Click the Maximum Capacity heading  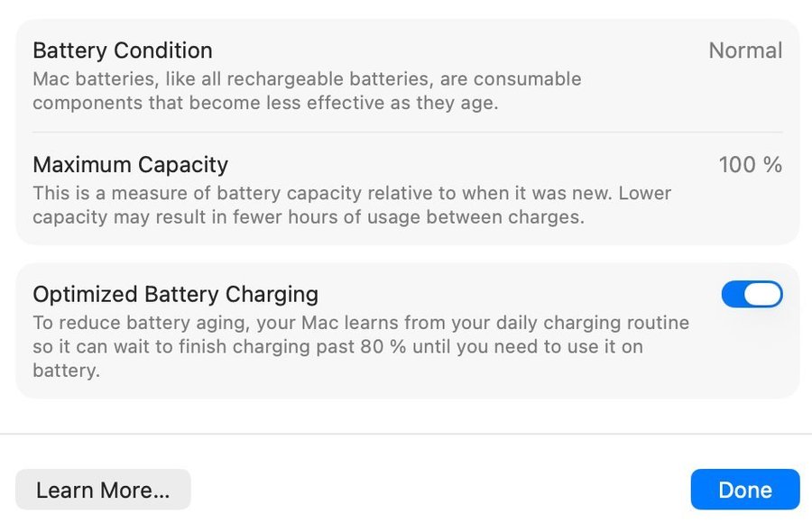[130, 165]
